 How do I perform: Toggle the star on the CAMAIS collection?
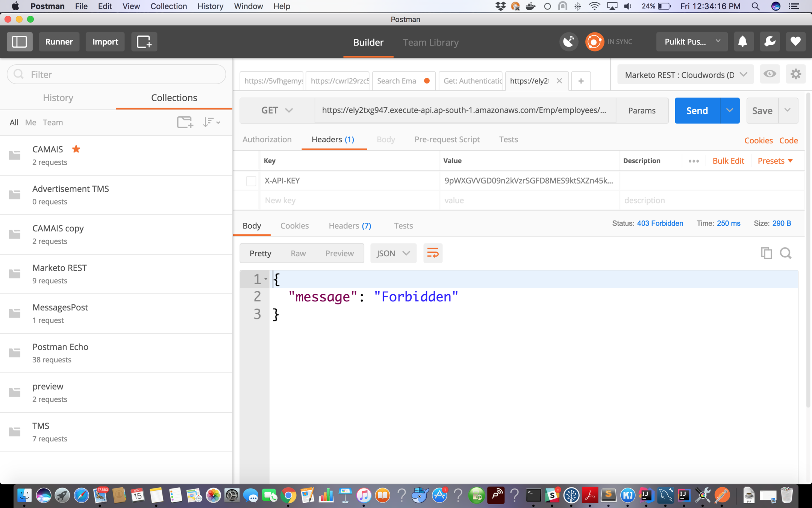click(76, 149)
